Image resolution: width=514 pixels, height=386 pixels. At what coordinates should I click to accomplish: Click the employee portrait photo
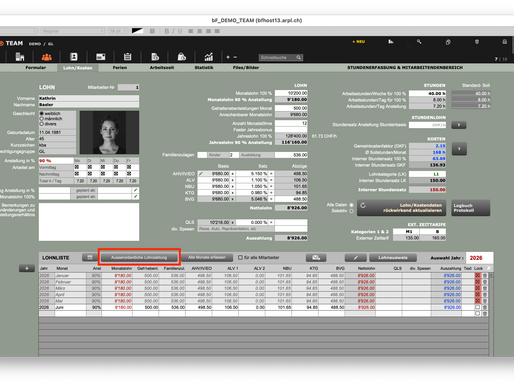pyautogui.click(x=109, y=132)
